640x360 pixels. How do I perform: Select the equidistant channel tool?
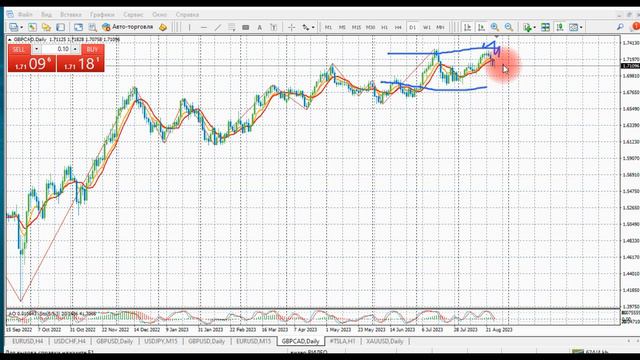tap(231, 27)
